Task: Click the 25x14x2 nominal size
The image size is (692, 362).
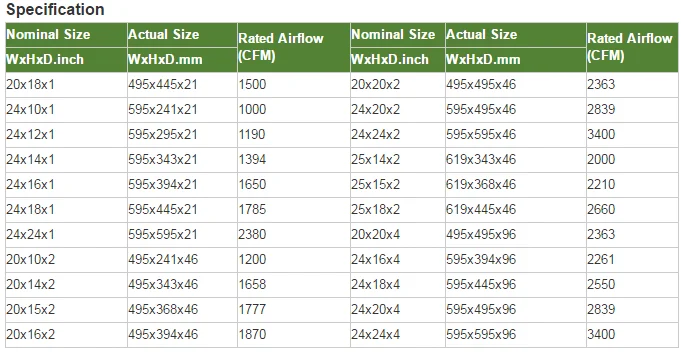Action: coord(376,159)
